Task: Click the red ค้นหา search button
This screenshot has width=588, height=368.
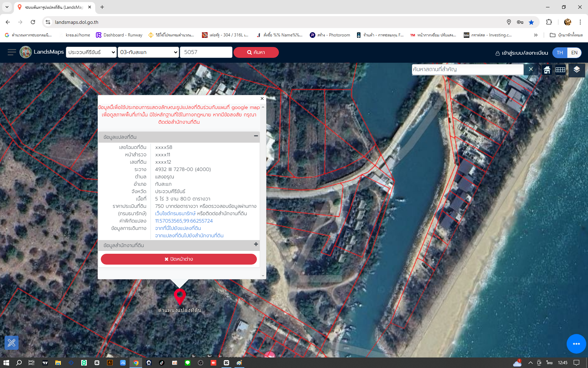Action: tap(256, 52)
